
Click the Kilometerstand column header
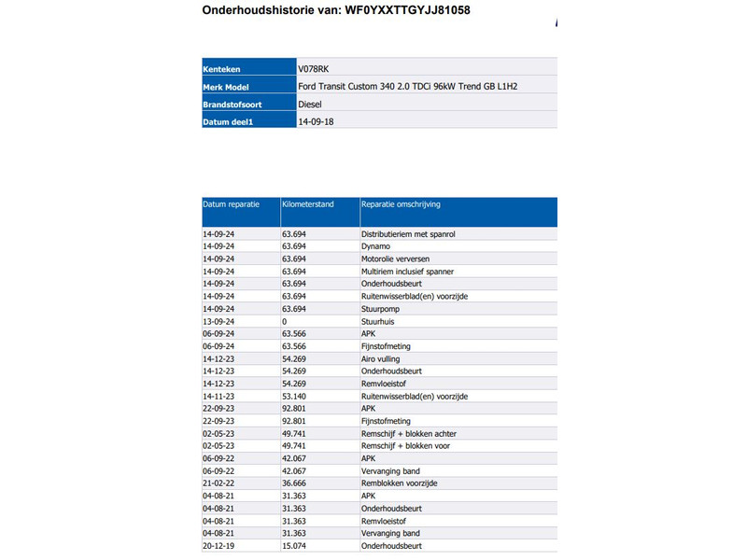[x=308, y=203]
